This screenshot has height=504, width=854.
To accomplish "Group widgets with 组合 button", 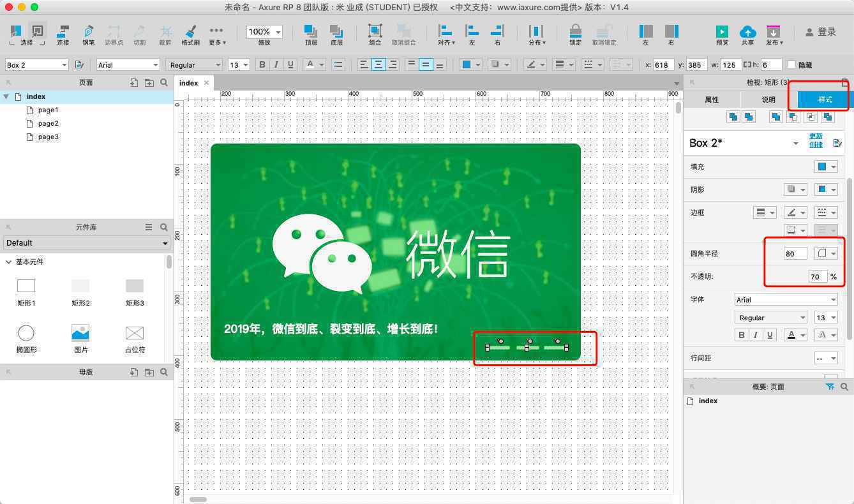I will [375, 35].
